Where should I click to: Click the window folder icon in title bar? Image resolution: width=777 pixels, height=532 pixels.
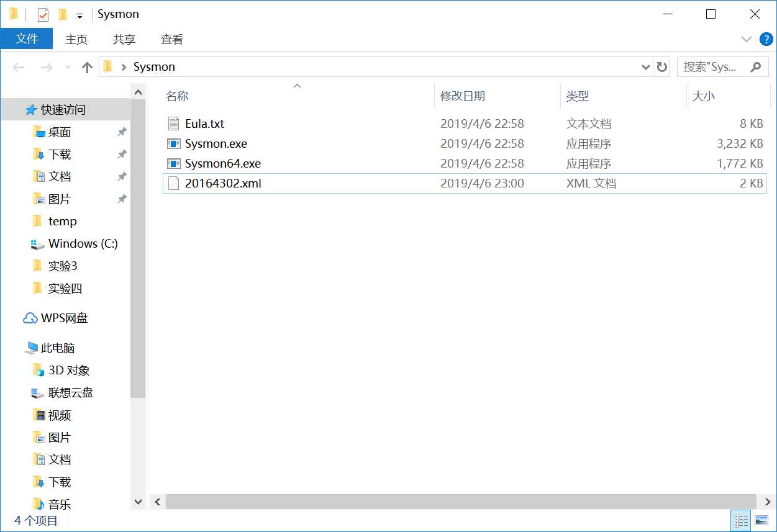point(14,14)
